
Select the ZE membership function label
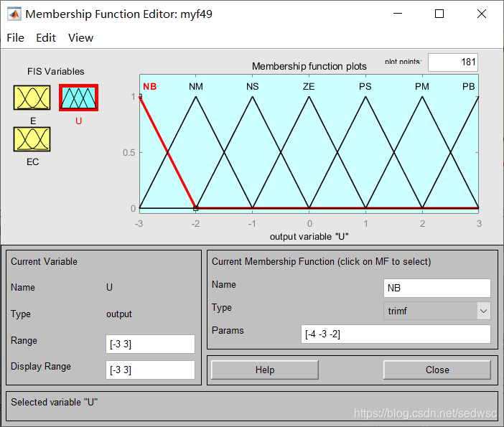(x=309, y=86)
